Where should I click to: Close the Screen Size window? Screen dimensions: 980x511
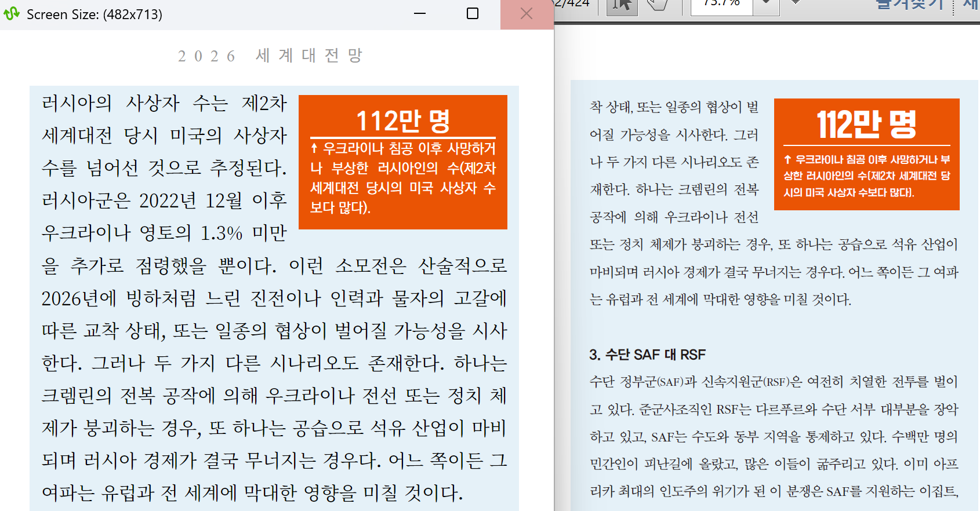527,14
